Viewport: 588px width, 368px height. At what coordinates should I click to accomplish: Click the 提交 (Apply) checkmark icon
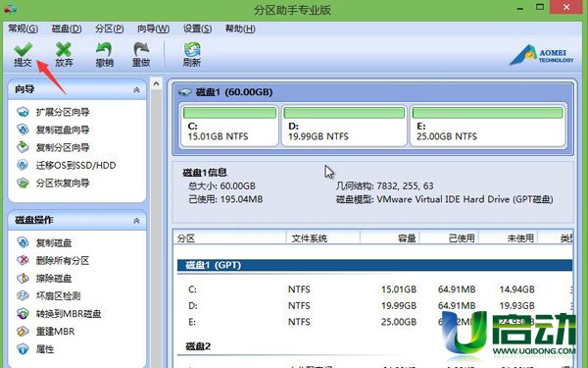click(23, 50)
